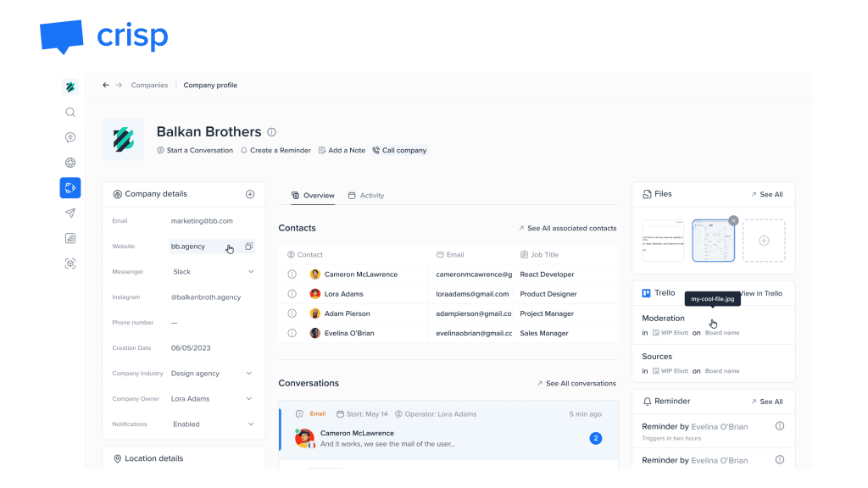Expand the Messenger dropdown showing Slack
Image resolution: width=868 pixels, height=488 pixels.
[x=251, y=271]
